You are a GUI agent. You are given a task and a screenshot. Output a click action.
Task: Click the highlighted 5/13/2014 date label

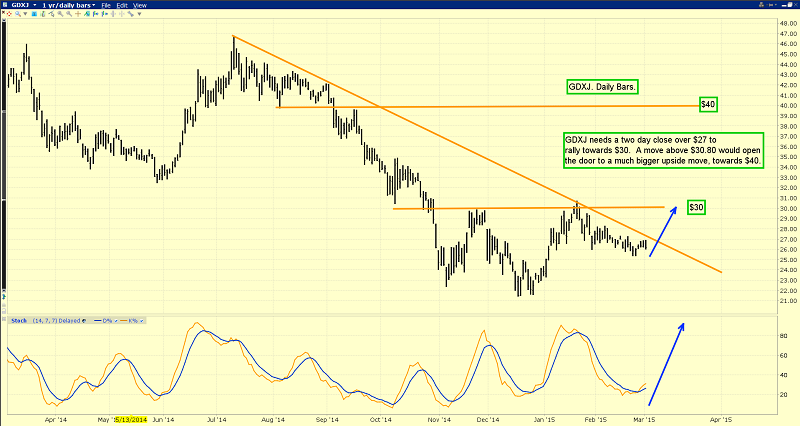131,420
